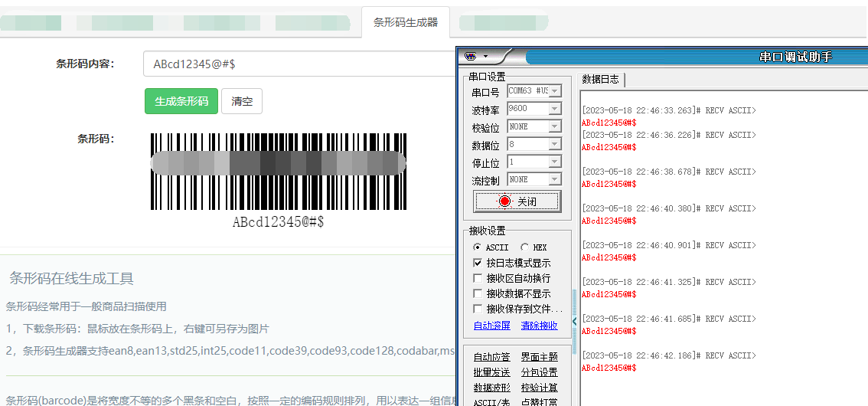The height and width of the screenshot is (406, 868).
Task: Switch to the 条形码生成器 tab
Action: click(x=406, y=22)
